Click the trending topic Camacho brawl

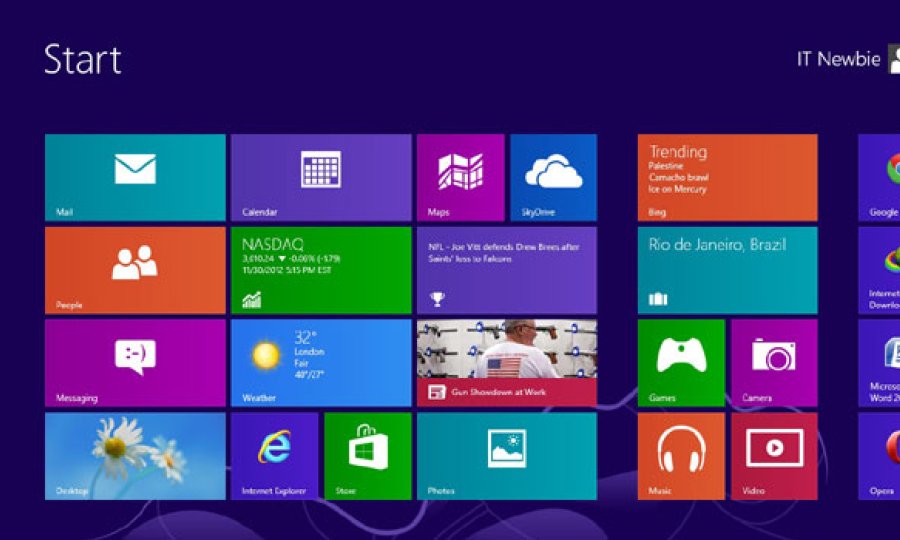[678, 177]
